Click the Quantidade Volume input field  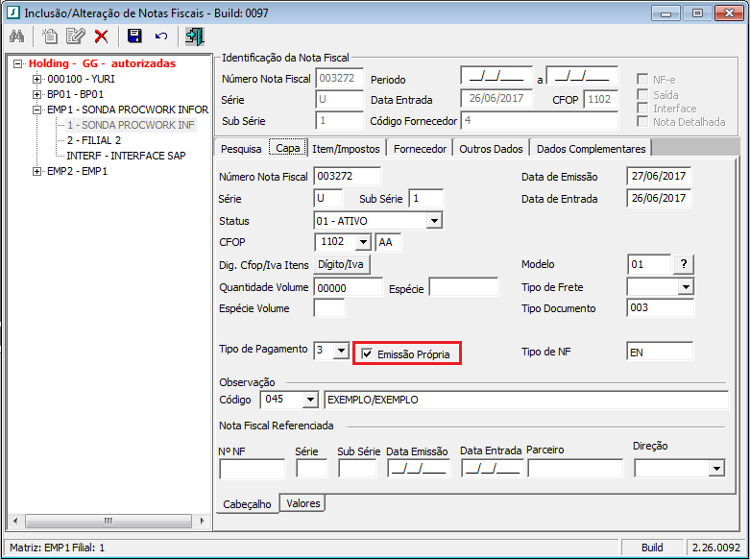(x=348, y=287)
